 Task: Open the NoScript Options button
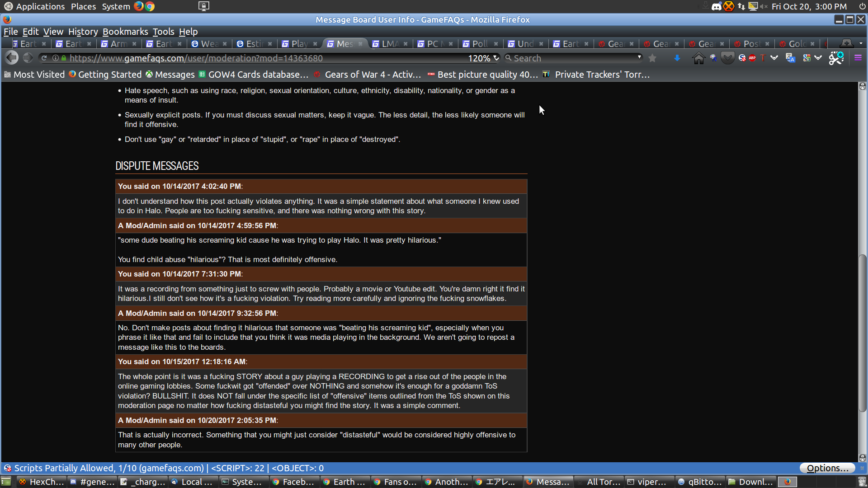(827, 468)
